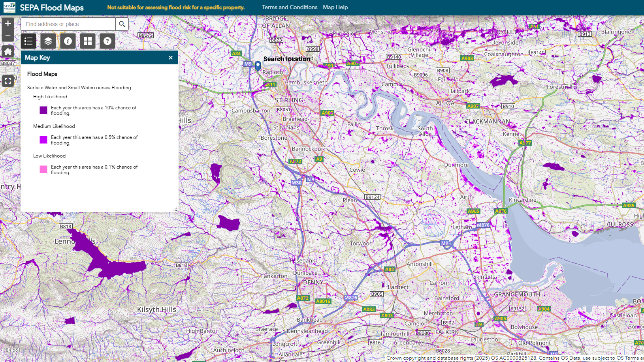The height and width of the screenshot is (362, 644).
Task: Click the Find address or place field
Action: (67, 24)
